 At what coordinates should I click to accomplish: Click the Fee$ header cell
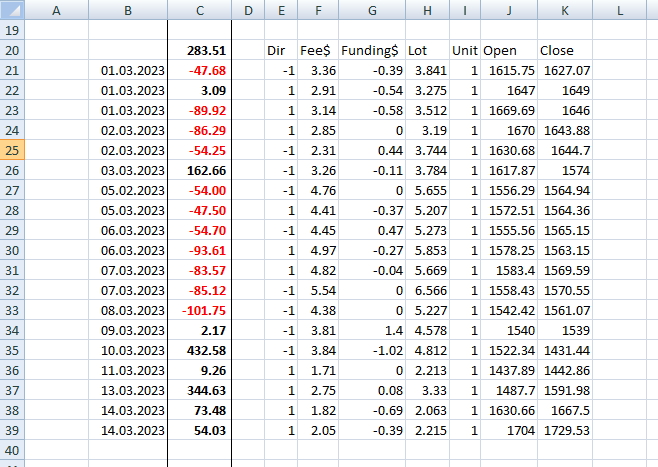[x=318, y=50]
